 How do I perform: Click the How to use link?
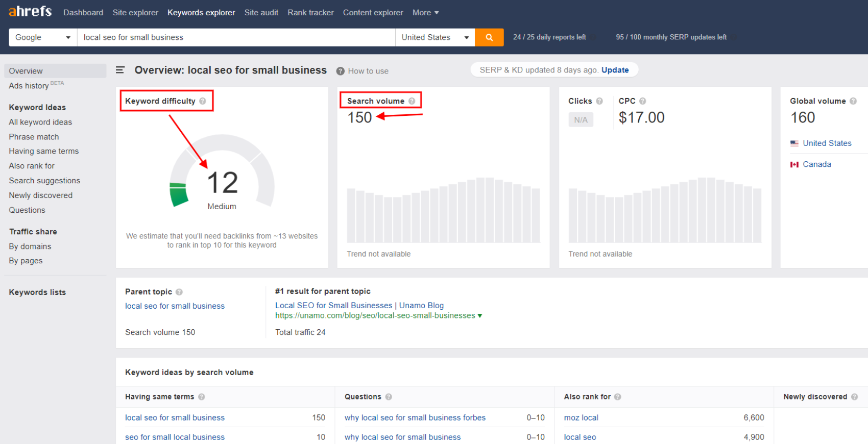(x=368, y=71)
